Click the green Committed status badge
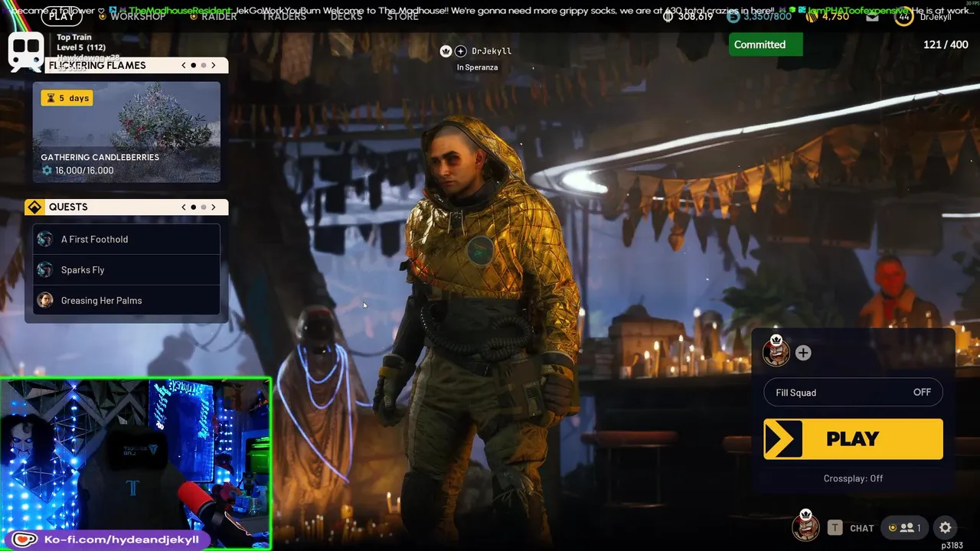Image resolution: width=980 pixels, height=551 pixels. click(766, 44)
